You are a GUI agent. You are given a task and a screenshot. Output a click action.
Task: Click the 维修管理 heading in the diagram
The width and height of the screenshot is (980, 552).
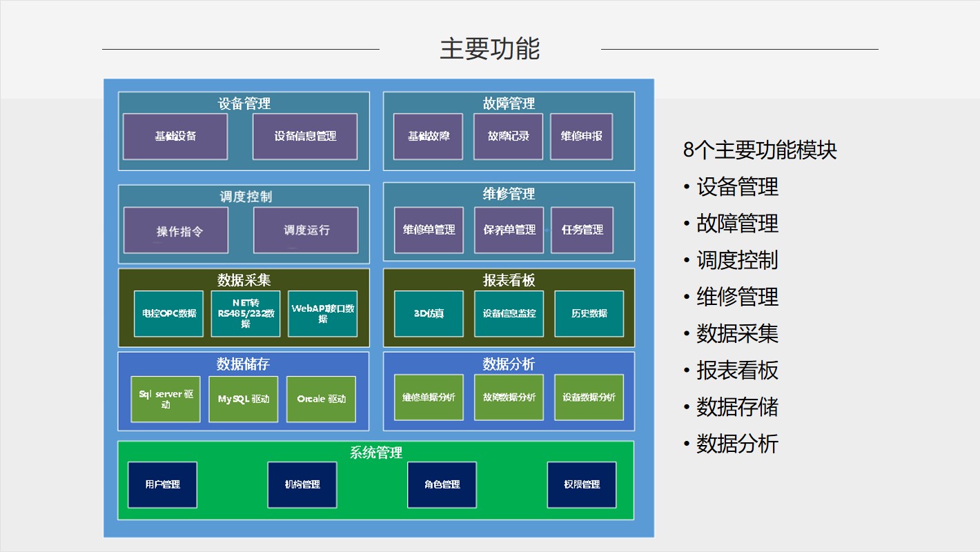(x=509, y=195)
